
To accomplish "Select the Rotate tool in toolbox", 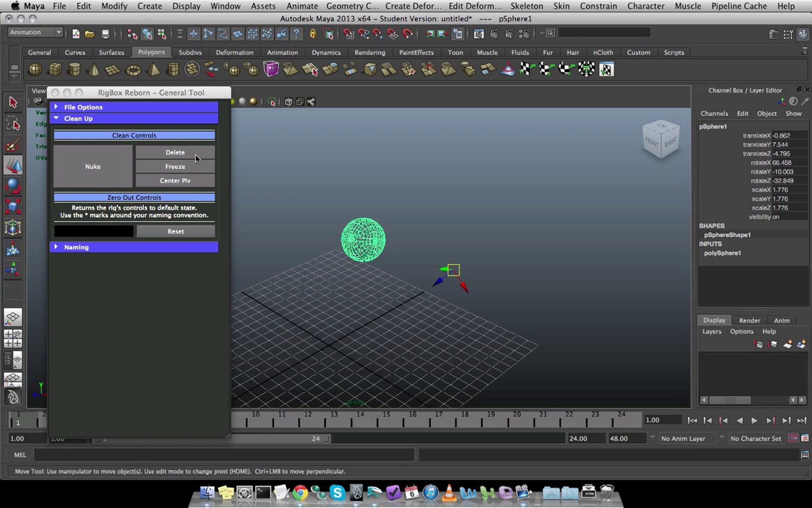I will tap(13, 186).
